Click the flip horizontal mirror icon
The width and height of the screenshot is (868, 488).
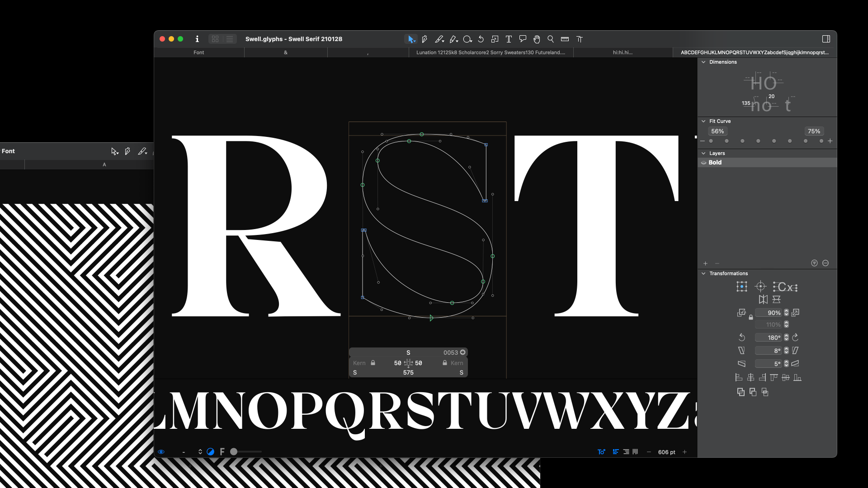763,300
